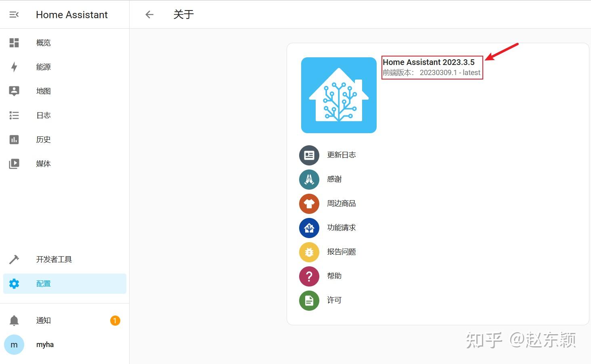The width and height of the screenshot is (591, 364).
Task: Open the 概览 overview page
Action: click(65, 43)
